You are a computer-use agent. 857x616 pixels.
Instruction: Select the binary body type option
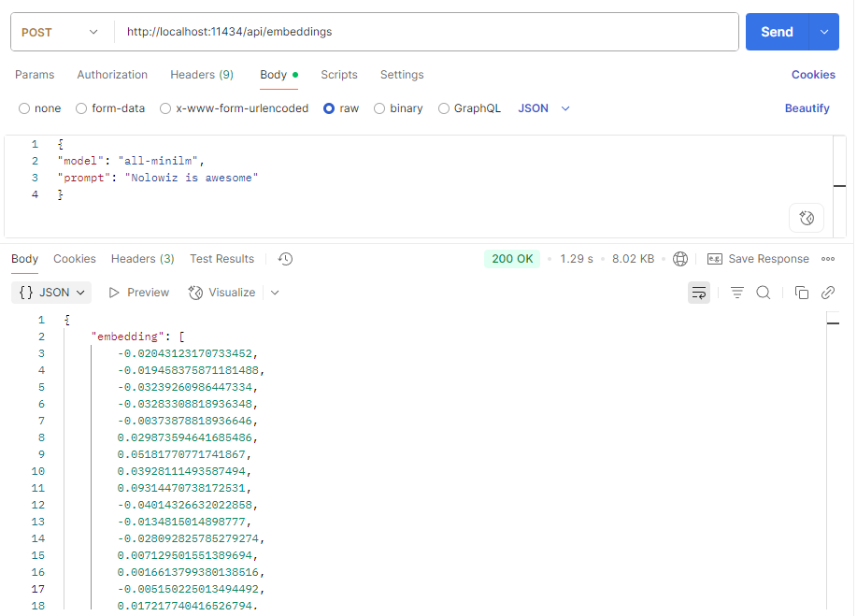click(379, 108)
